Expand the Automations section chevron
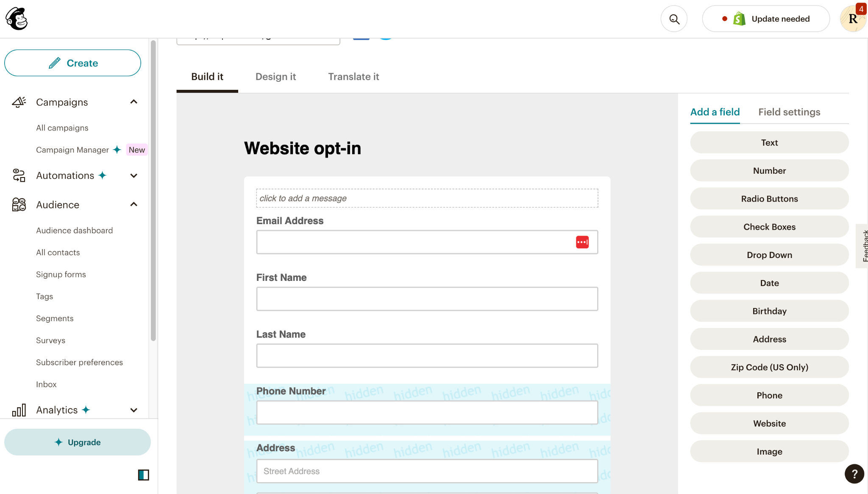This screenshot has height=494, width=868. [x=134, y=175]
